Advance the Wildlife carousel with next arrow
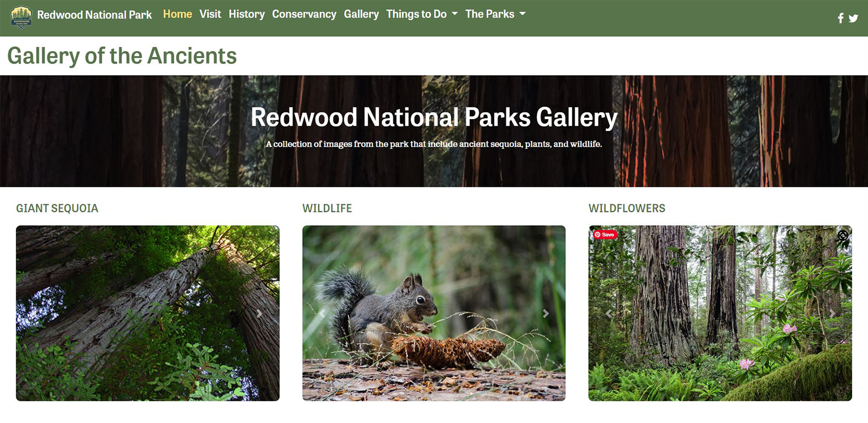 click(546, 313)
